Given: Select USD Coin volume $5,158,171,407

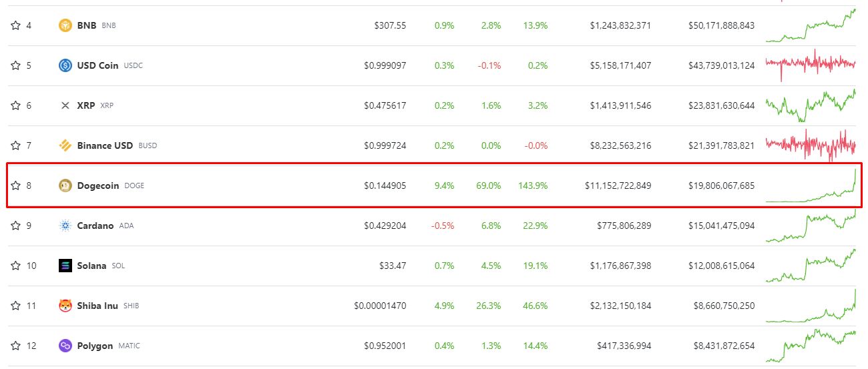Looking at the screenshot, I should (620, 65).
